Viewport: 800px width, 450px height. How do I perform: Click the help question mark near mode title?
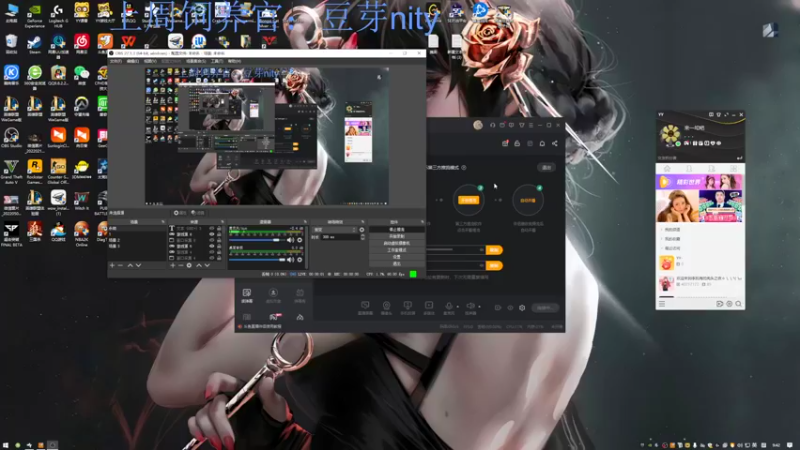pos(463,167)
